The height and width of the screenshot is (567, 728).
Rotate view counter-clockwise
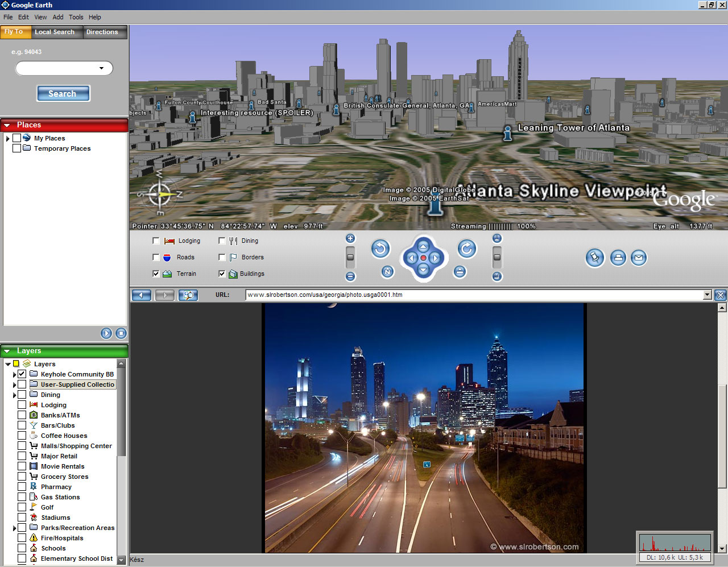pos(380,249)
